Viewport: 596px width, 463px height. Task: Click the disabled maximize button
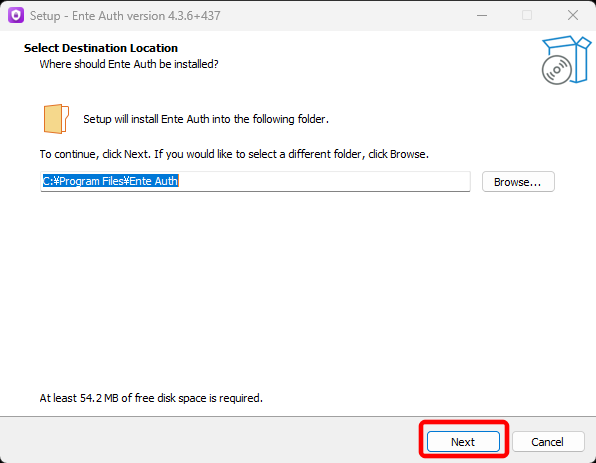click(x=527, y=16)
